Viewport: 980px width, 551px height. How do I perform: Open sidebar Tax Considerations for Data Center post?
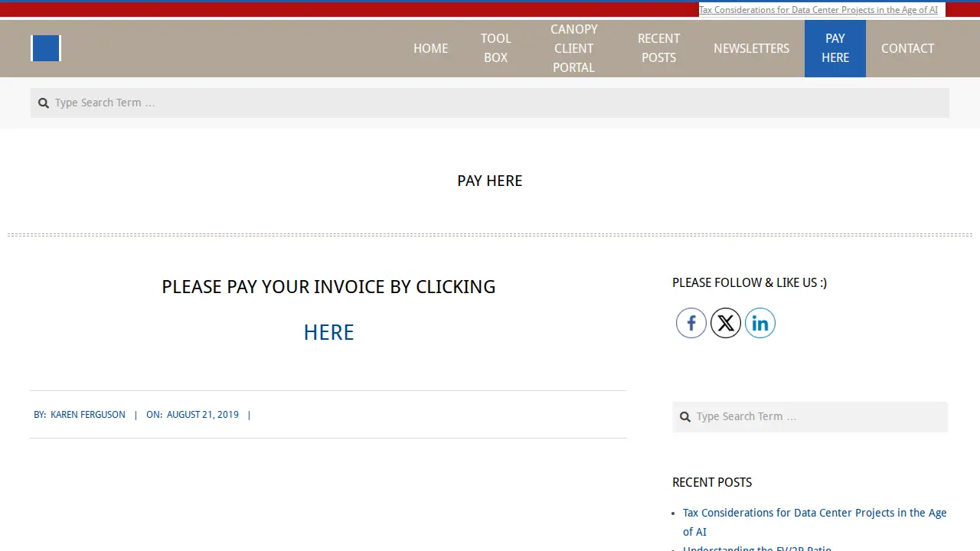click(815, 522)
